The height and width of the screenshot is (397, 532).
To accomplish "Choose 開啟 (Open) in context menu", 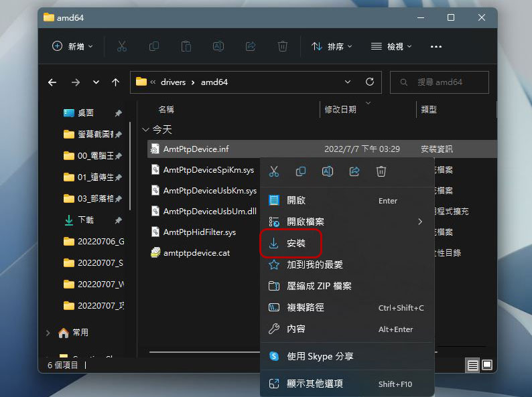I will pos(348,200).
